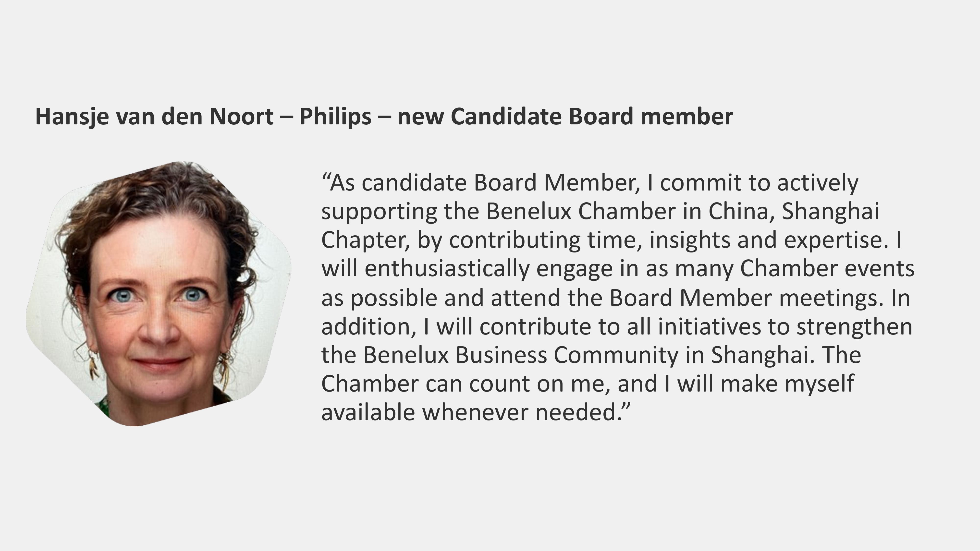Click the words "Chamber events" in the quote
Viewport: 980px width, 551px height.
[827, 269]
